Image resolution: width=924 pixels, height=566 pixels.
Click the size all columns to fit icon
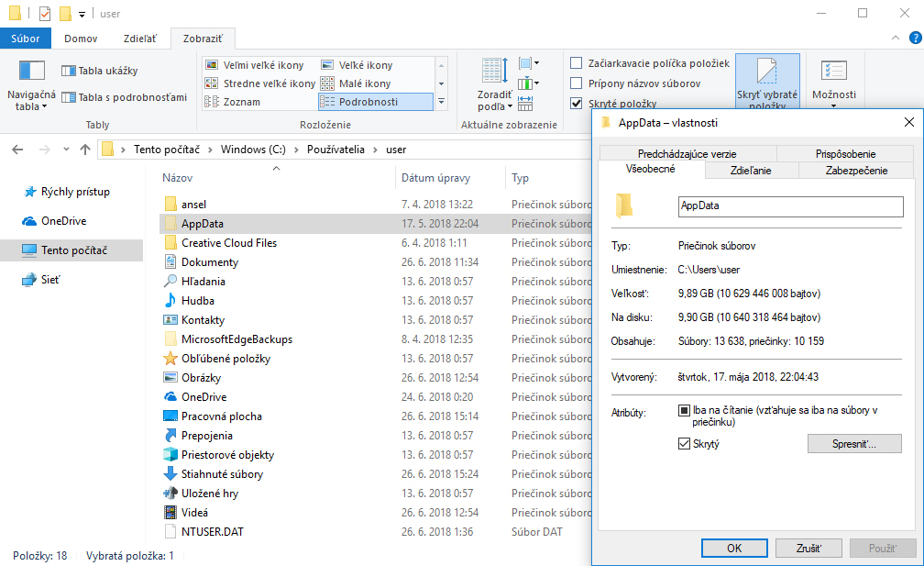[525, 103]
